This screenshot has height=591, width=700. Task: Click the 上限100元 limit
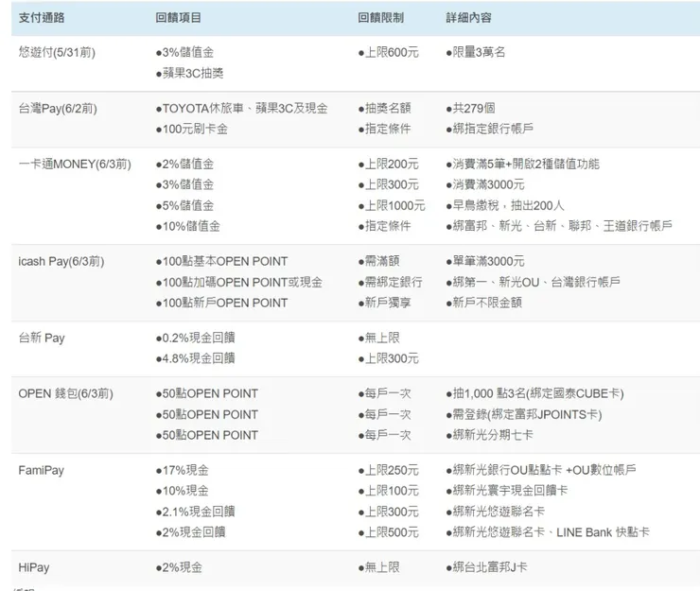coord(389,492)
